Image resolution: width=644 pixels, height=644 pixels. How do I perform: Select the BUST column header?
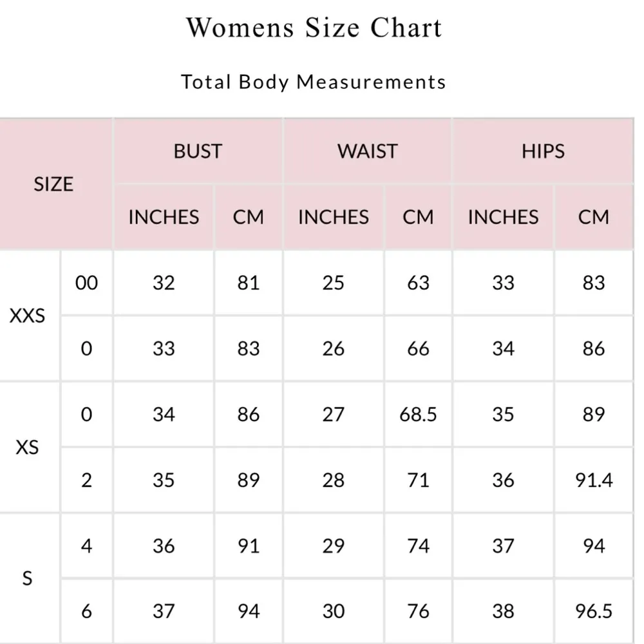(198, 151)
